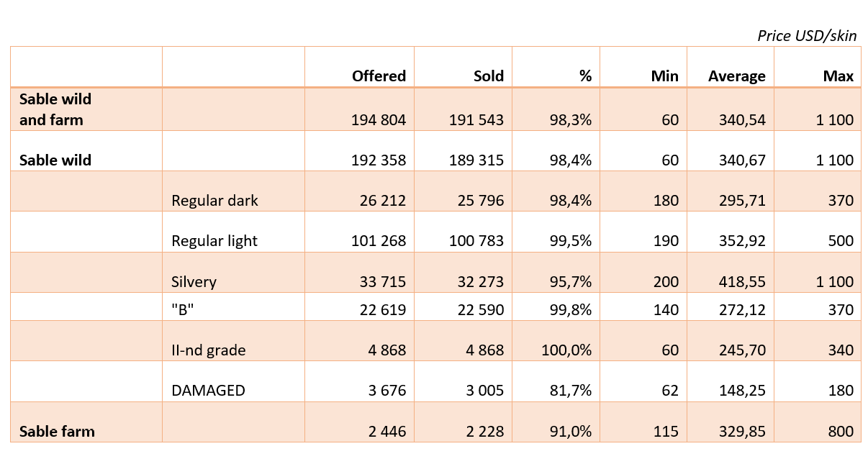Screen dimensions: 868x459
Task: Select the Sable farm row label
Action: [57, 432]
